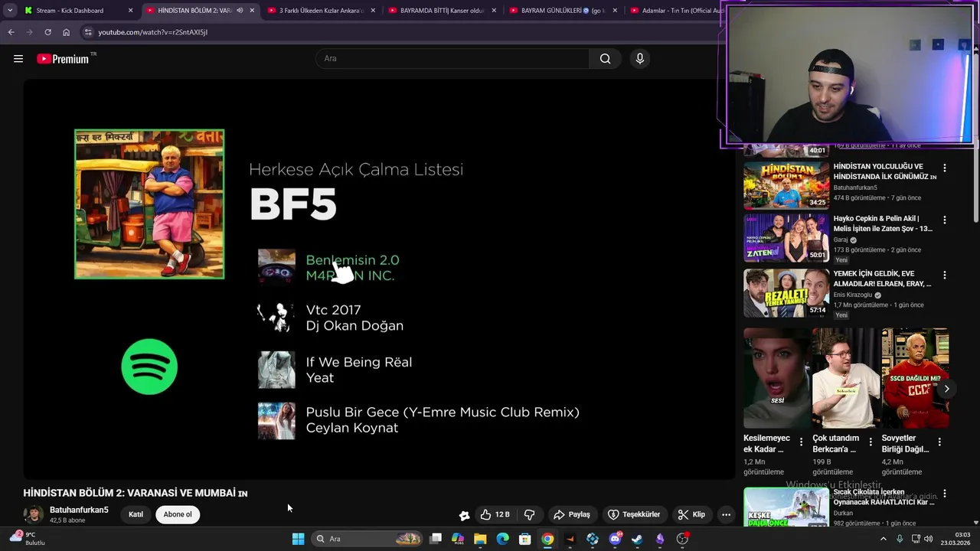This screenshot has height=551, width=980.
Task: Click the Teşekkürler super thanks button
Action: [x=634, y=514]
